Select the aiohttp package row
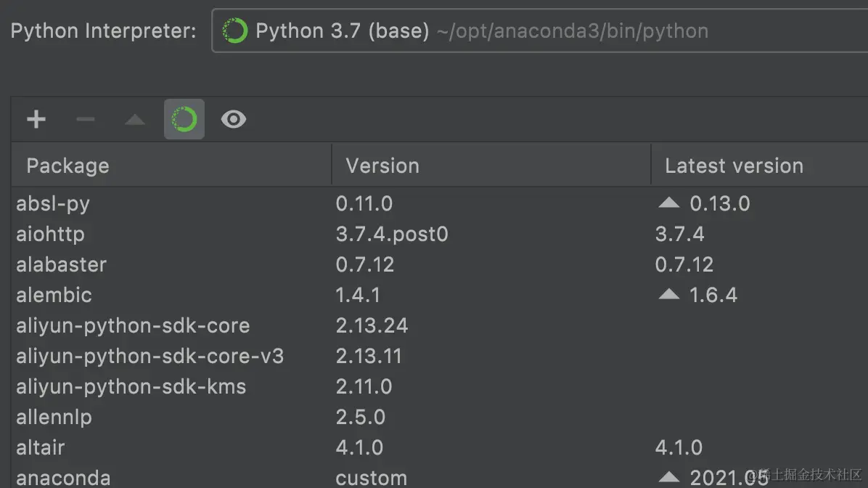 point(50,235)
